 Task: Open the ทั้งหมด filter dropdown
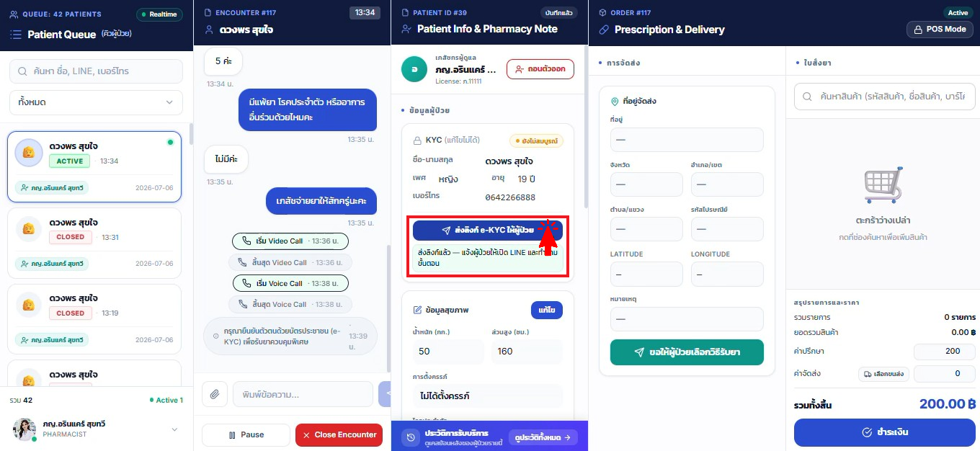(96, 102)
